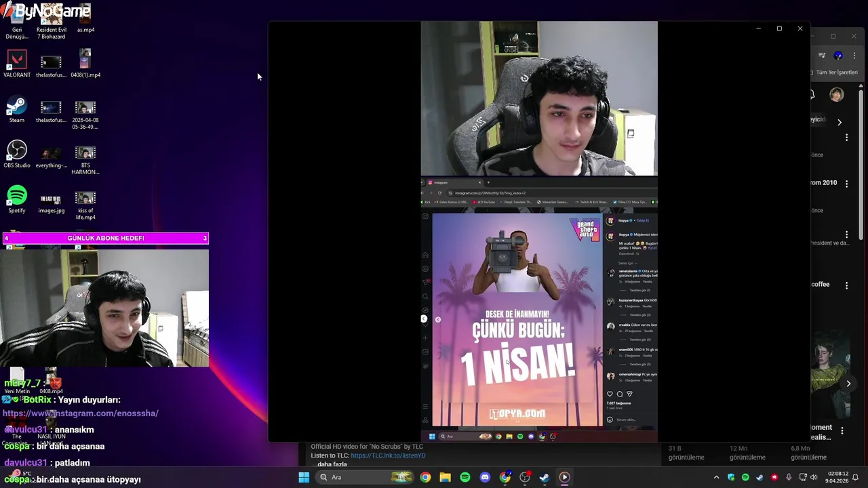The width and height of the screenshot is (868, 488).
Task: Open the clock showing 02:08:12
Action: 836,477
